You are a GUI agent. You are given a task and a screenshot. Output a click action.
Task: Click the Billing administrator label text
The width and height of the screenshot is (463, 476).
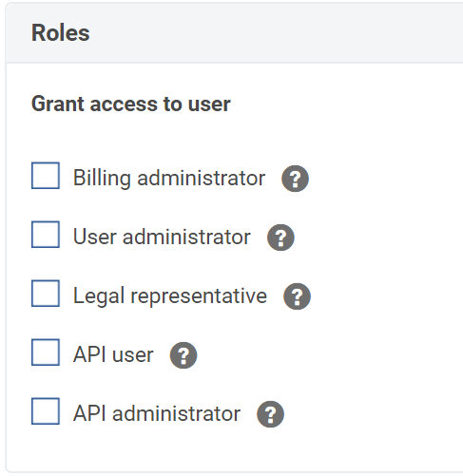tap(169, 179)
